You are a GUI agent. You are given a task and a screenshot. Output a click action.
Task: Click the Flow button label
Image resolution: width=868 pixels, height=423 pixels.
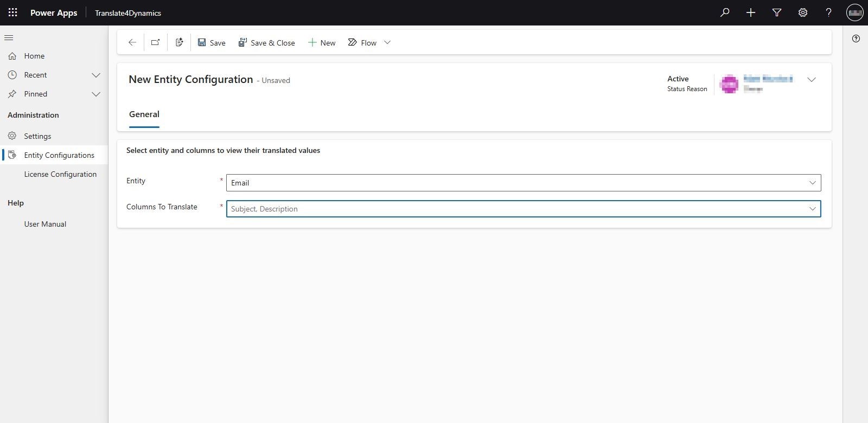(368, 43)
